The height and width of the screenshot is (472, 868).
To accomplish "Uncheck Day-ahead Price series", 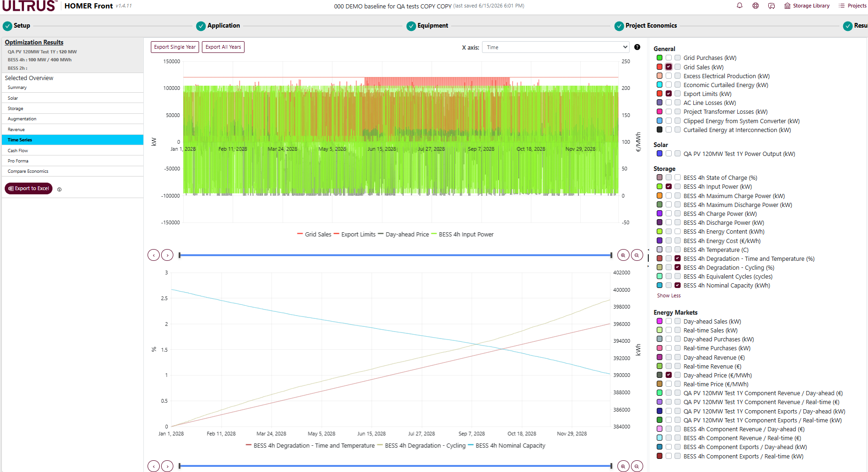I will [x=669, y=375].
